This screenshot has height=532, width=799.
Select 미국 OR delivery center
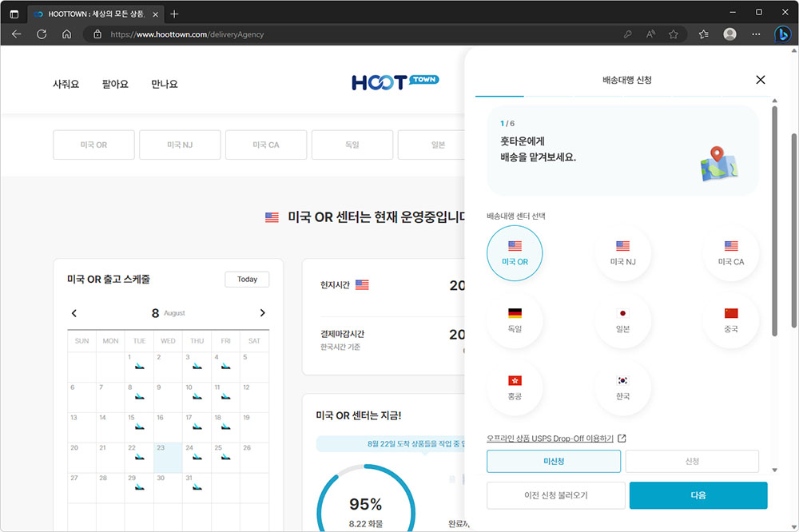click(x=515, y=253)
